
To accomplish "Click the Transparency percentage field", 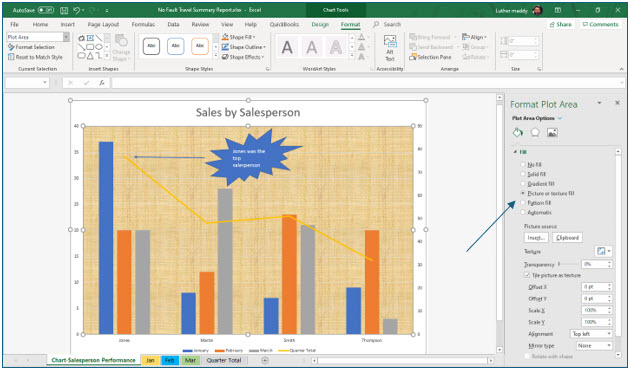I will click(x=594, y=264).
